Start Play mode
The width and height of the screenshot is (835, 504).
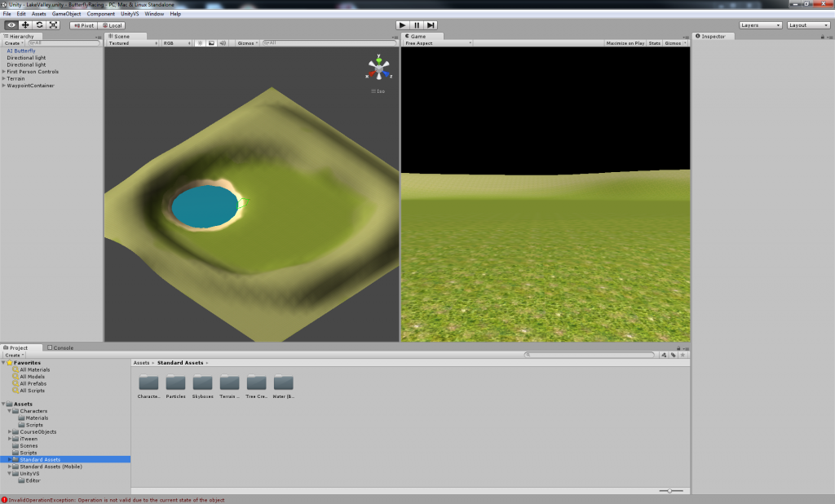click(x=403, y=25)
